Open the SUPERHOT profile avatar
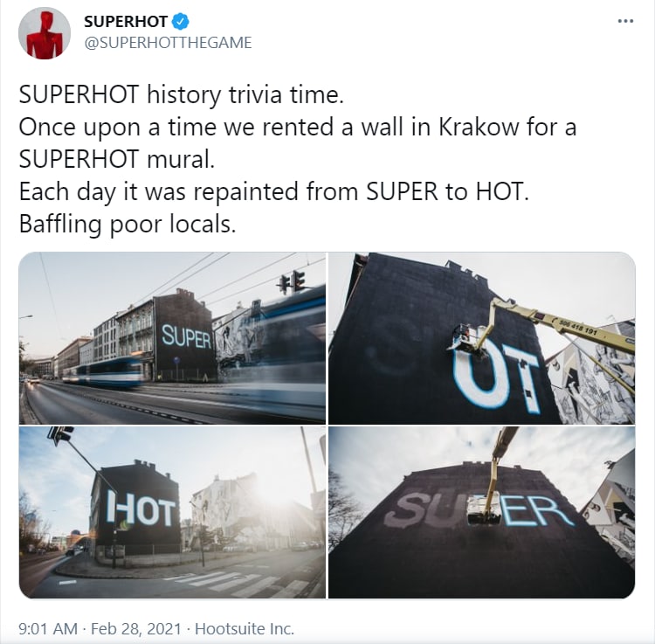Screen dimensions: 655x644 pyautogui.click(x=45, y=33)
